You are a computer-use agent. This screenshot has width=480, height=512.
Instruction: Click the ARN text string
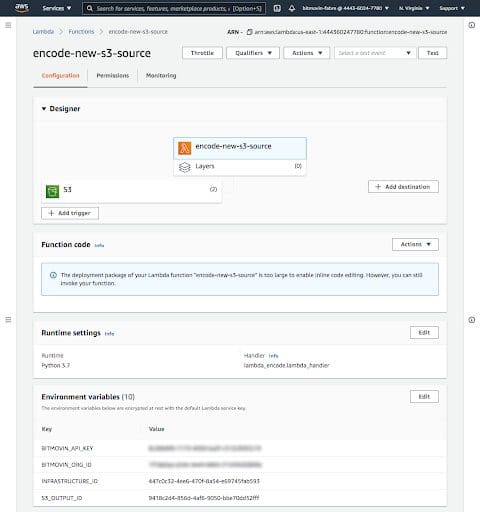[x=351, y=32]
